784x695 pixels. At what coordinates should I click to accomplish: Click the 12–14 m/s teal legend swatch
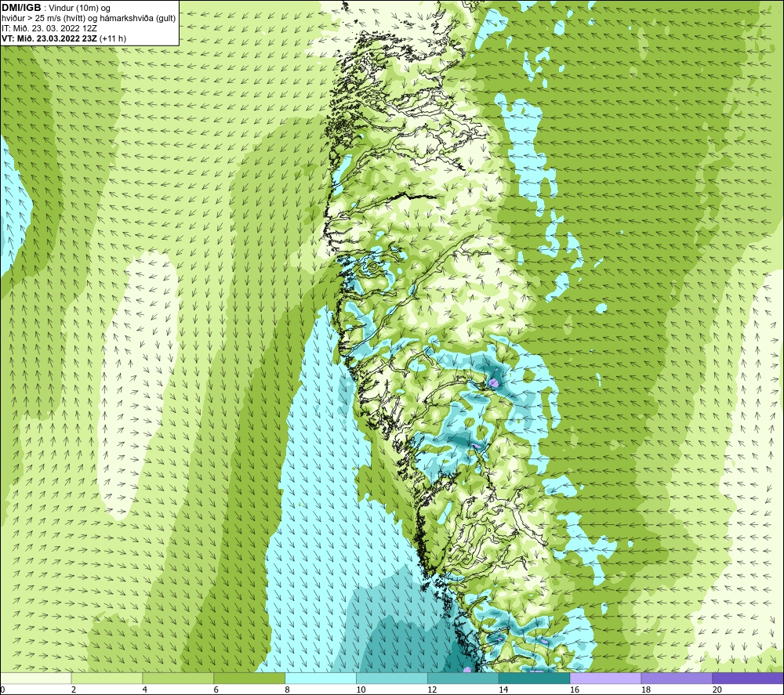pos(463,679)
